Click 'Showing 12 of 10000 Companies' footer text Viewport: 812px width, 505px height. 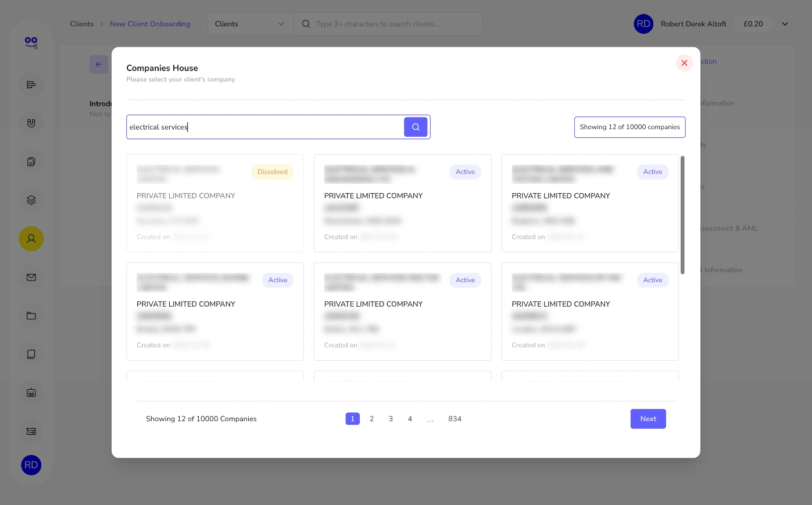[x=201, y=419]
